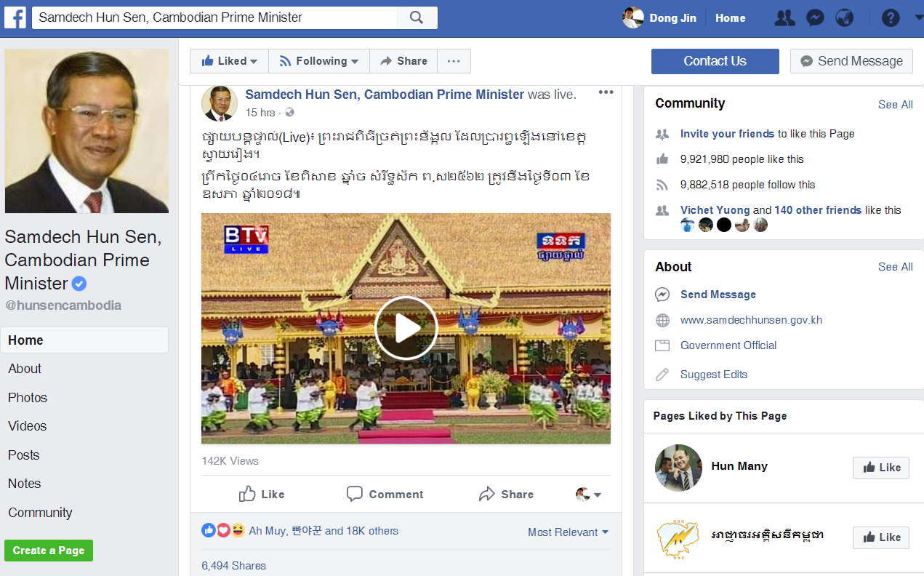Open the 140 other friends link
Screen dimensions: 924x576
(818, 210)
